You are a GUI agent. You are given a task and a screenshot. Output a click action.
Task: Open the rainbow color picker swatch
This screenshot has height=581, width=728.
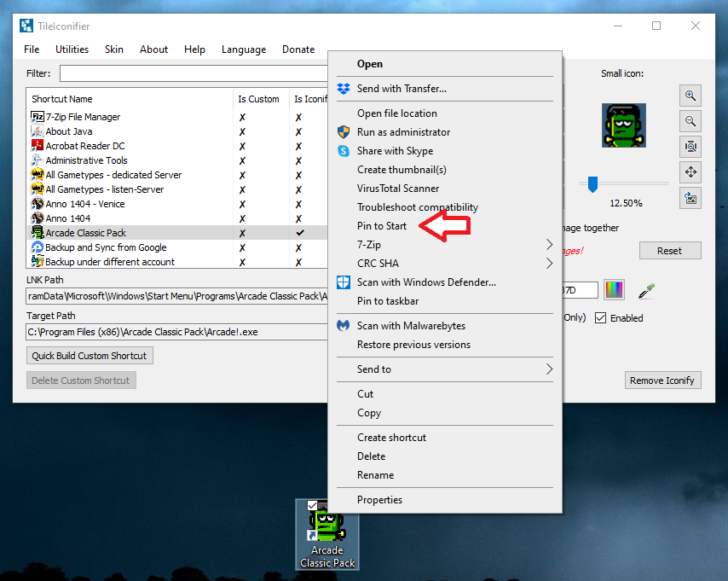[614, 290]
